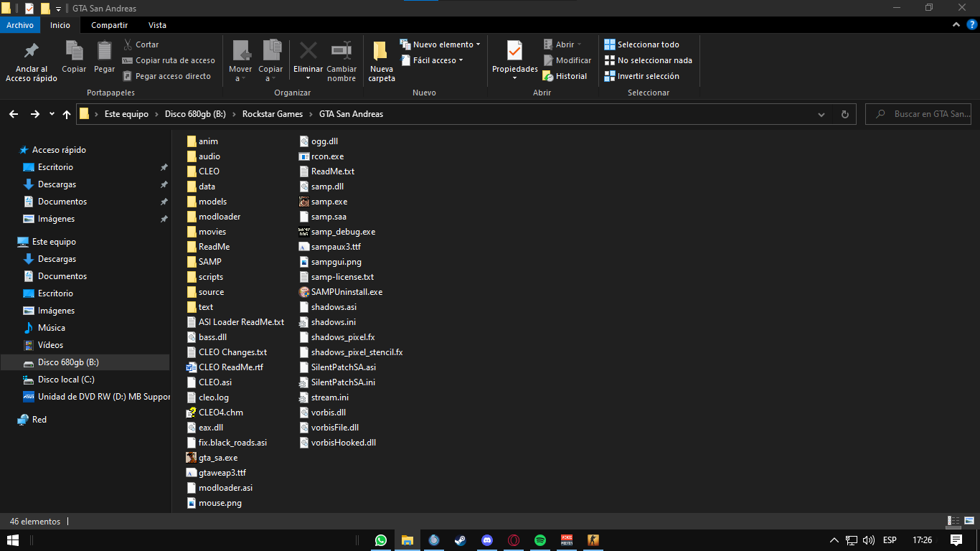This screenshot has width=980, height=551.
Task: Click Historial in the Abrir group
Action: (565, 76)
